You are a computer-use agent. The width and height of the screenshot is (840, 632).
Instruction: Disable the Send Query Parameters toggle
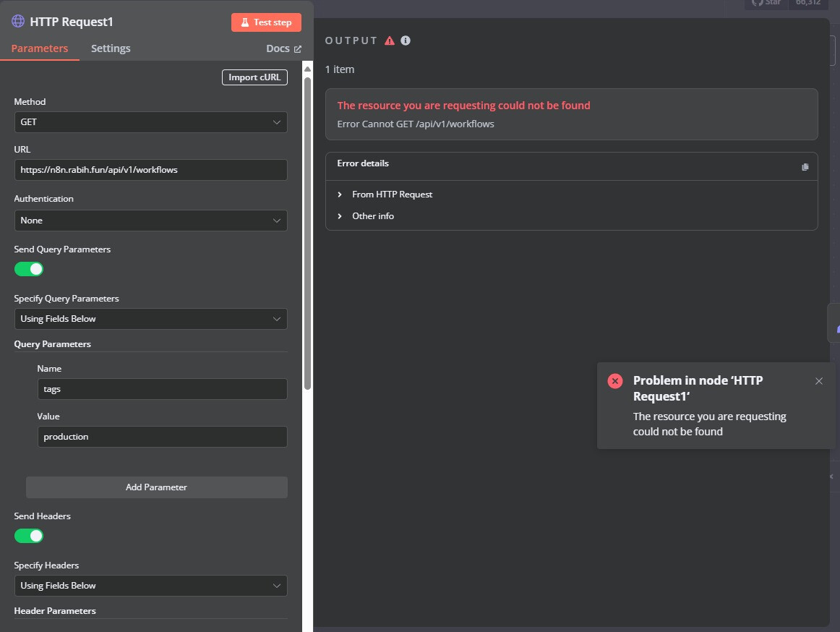pyautogui.click(x=29, y=269)
